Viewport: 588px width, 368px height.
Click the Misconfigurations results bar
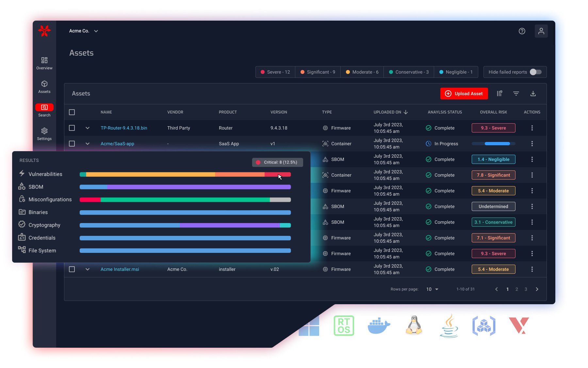pos(185,200)
